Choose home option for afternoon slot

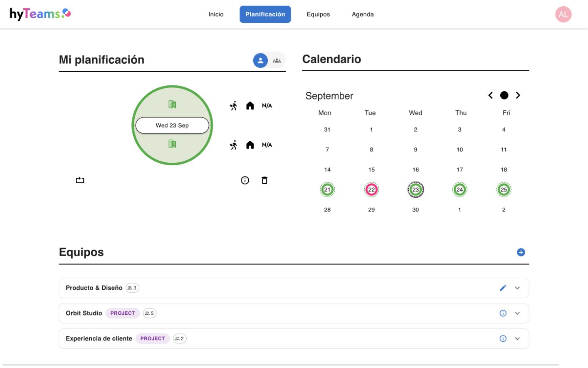click(x=250, y=145)
